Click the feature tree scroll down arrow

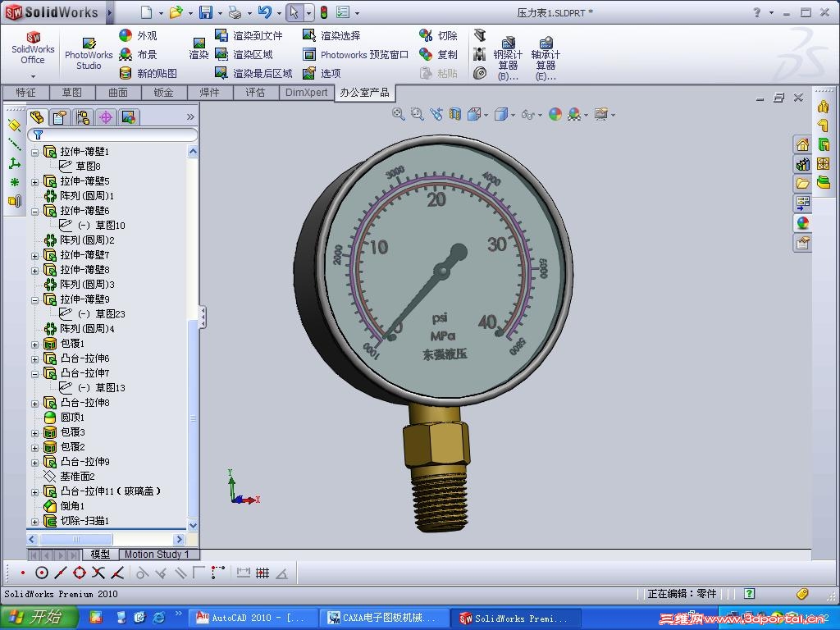pyautogui.click(x=193, y=525)
